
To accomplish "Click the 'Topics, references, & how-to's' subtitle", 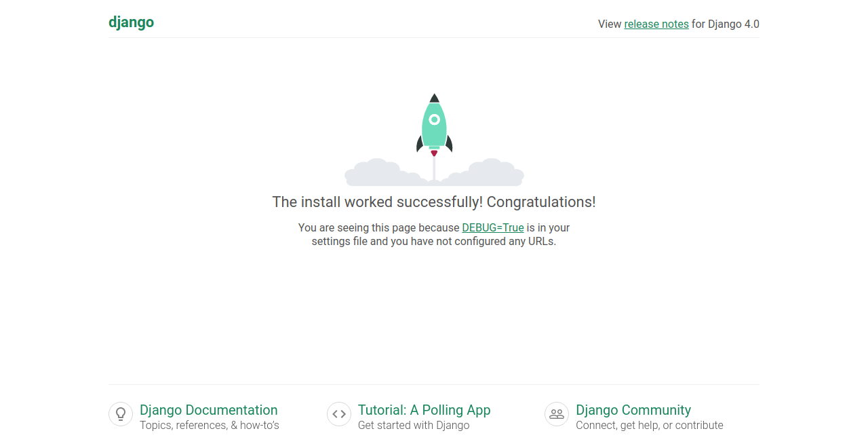I will pos(209,426).
